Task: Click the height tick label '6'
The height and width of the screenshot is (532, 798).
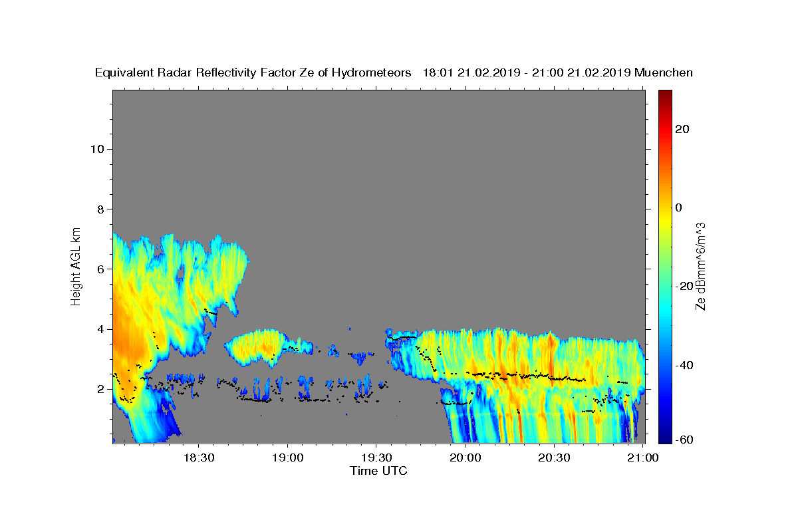Action: [100, 269]
